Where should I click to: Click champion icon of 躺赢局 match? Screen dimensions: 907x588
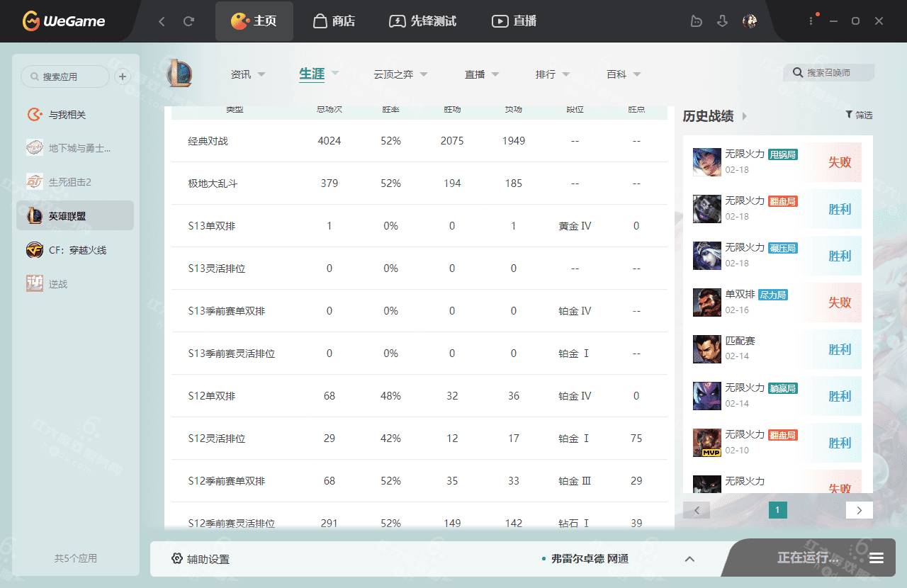point(707,396)
